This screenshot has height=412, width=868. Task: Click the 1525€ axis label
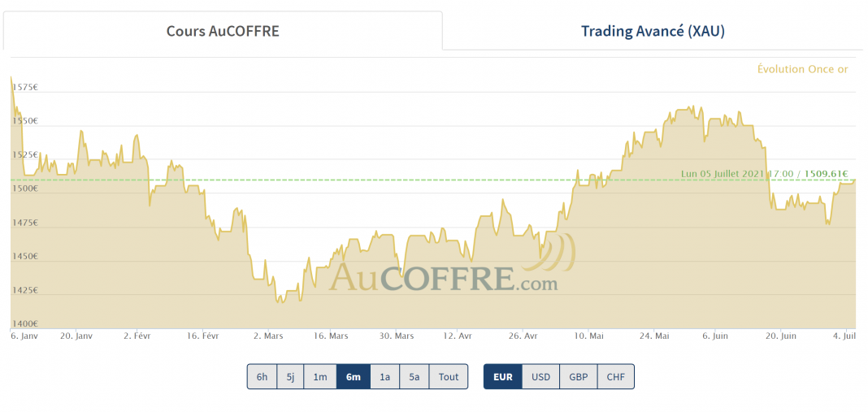[x=24, y=154]
